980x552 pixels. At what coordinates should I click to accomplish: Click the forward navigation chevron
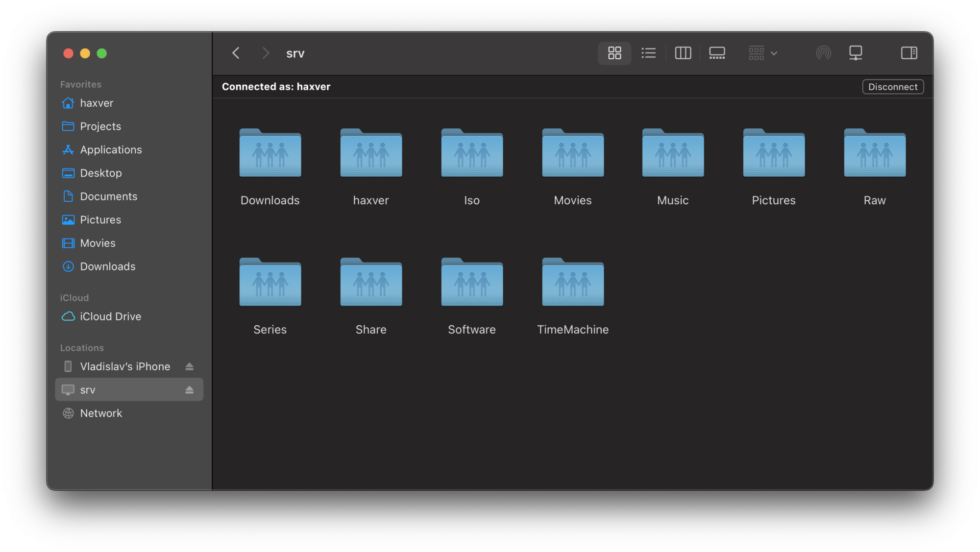coord(266,53)
